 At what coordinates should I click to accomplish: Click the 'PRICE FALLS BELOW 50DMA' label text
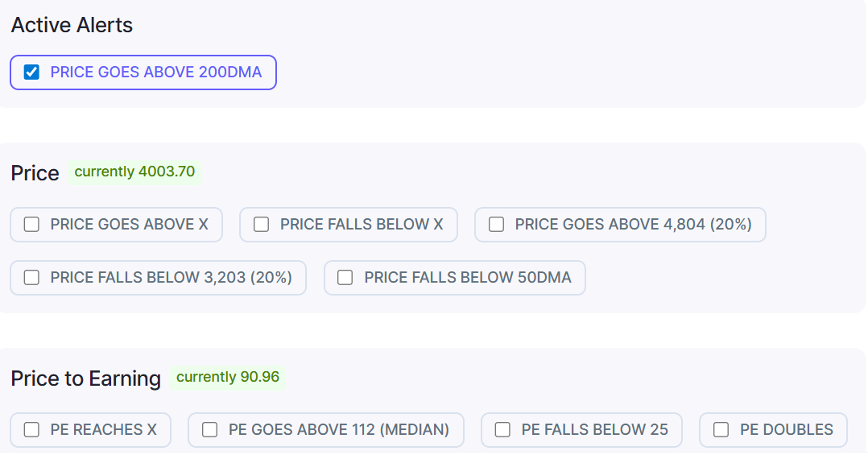(468, 278)
